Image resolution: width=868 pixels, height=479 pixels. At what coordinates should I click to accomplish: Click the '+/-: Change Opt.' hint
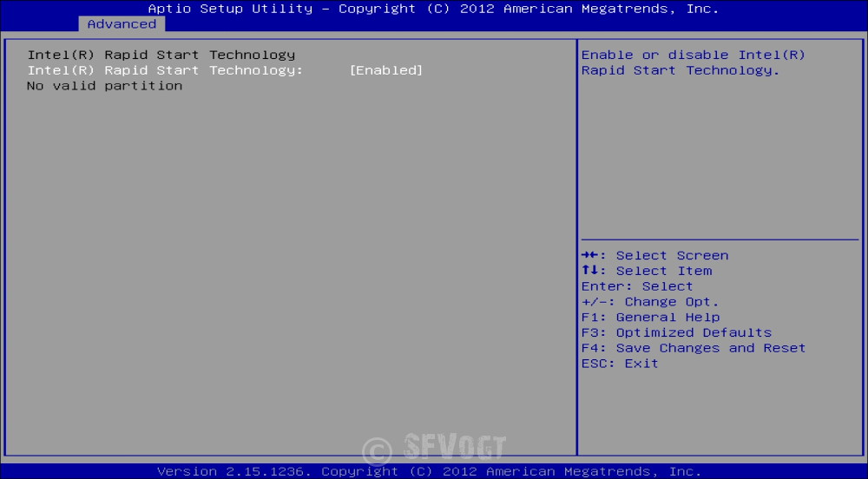coord(650,302)
